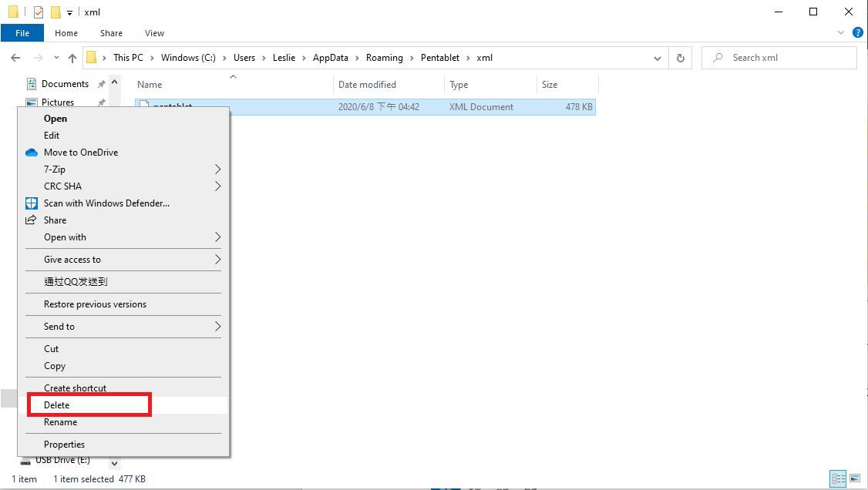868x490 pixels.
Task: Open the Customize Quick Access Toolbar dropdown
Action: (69, 12)
